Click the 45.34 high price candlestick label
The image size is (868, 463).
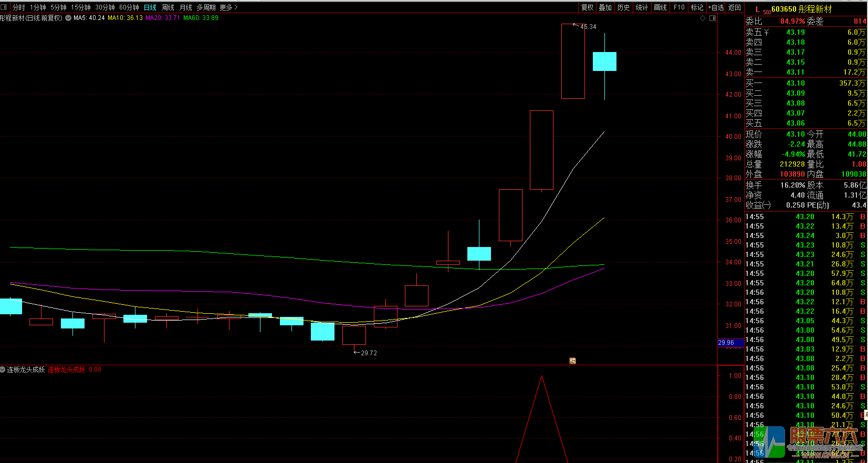(588, 27)
